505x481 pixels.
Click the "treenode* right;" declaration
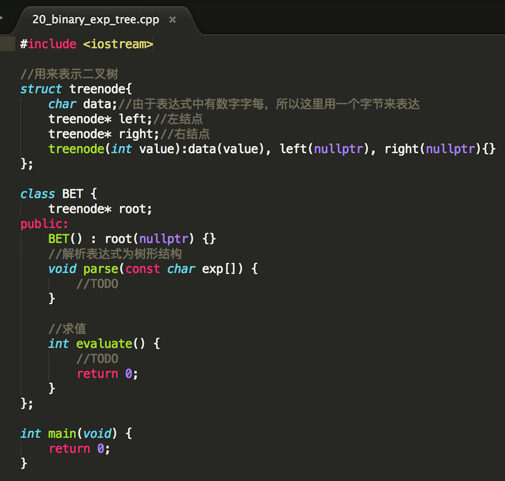point(104,134)
